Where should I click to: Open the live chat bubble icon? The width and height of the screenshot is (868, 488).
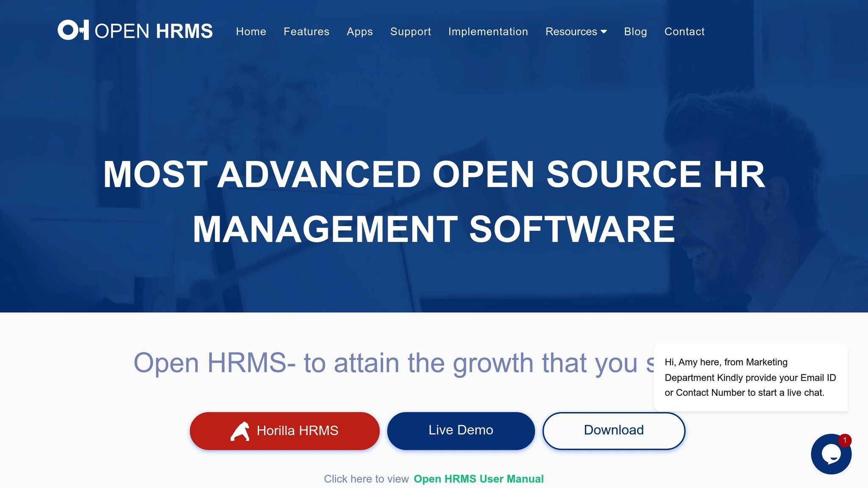(831, 454)
